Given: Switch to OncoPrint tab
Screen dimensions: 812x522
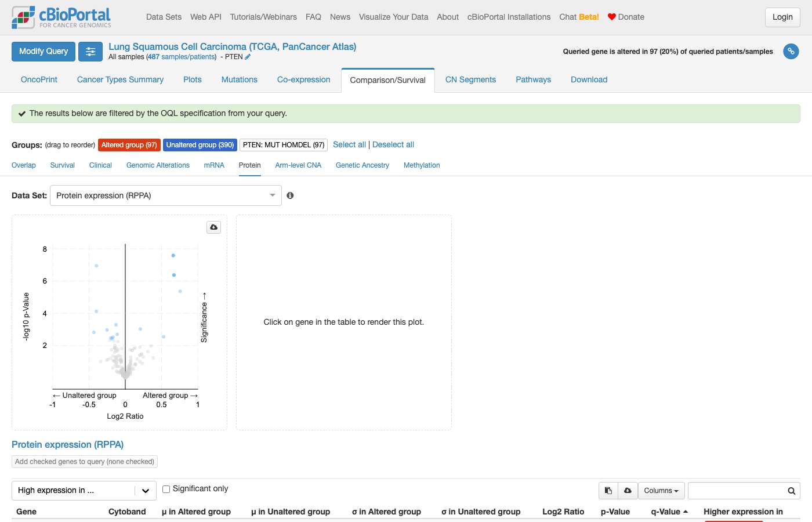Looking at the screenshot, I should click(x=39, y=79).
